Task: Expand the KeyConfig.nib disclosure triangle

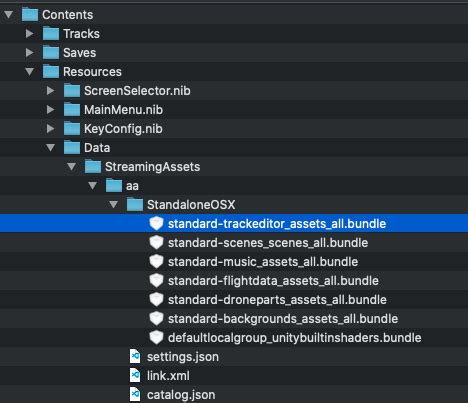Action: 51,128
